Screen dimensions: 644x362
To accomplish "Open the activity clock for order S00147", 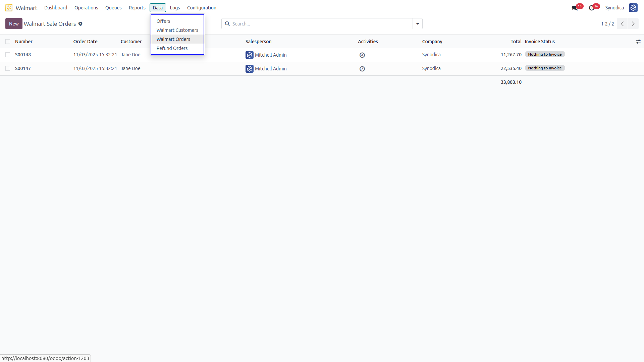I will (362, 69).
